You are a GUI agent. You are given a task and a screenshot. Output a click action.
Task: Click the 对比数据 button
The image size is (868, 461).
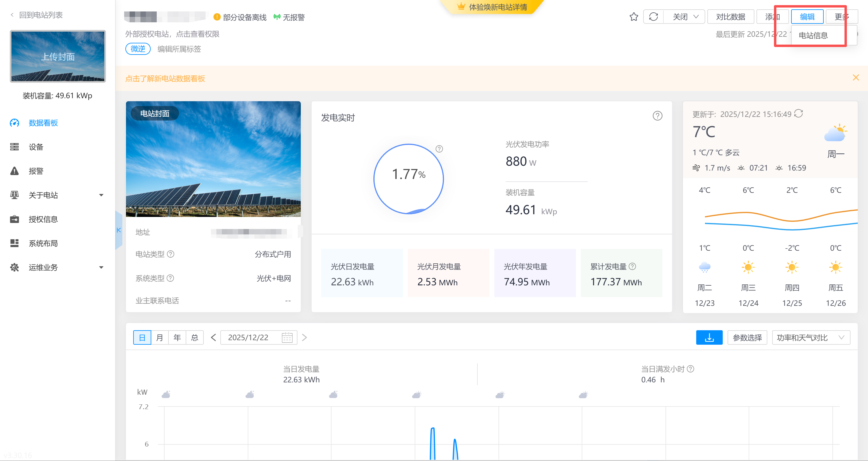pos(730,17)
